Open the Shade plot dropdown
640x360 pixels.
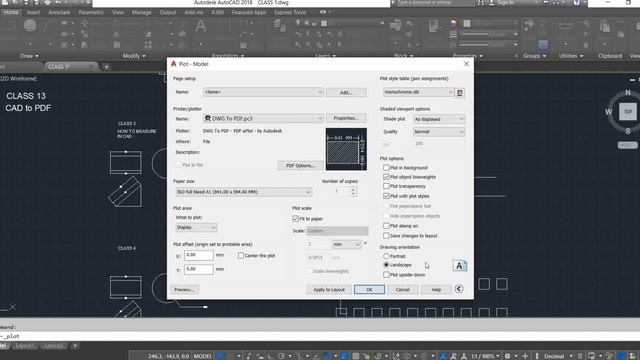coord(439,119)
